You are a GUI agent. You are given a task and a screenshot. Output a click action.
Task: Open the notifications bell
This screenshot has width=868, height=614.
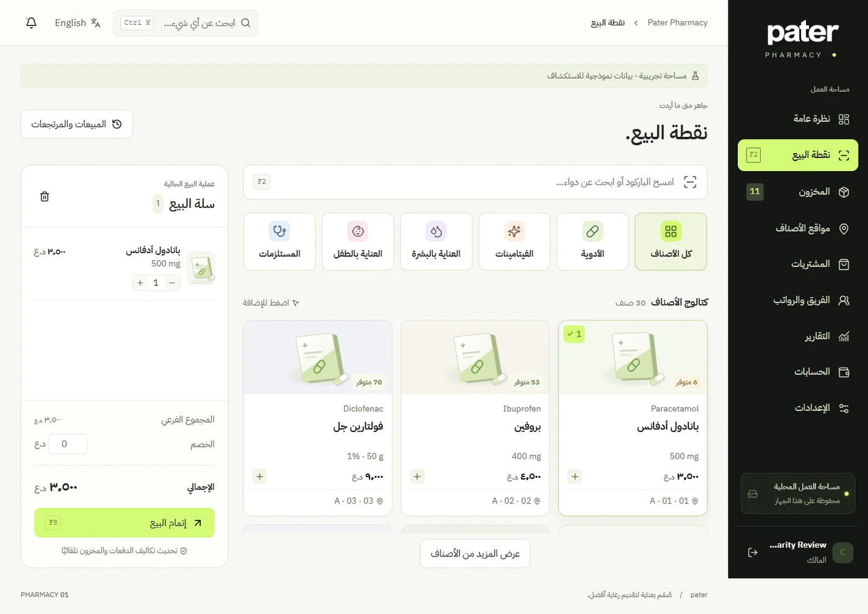click(x=31, y=23)
